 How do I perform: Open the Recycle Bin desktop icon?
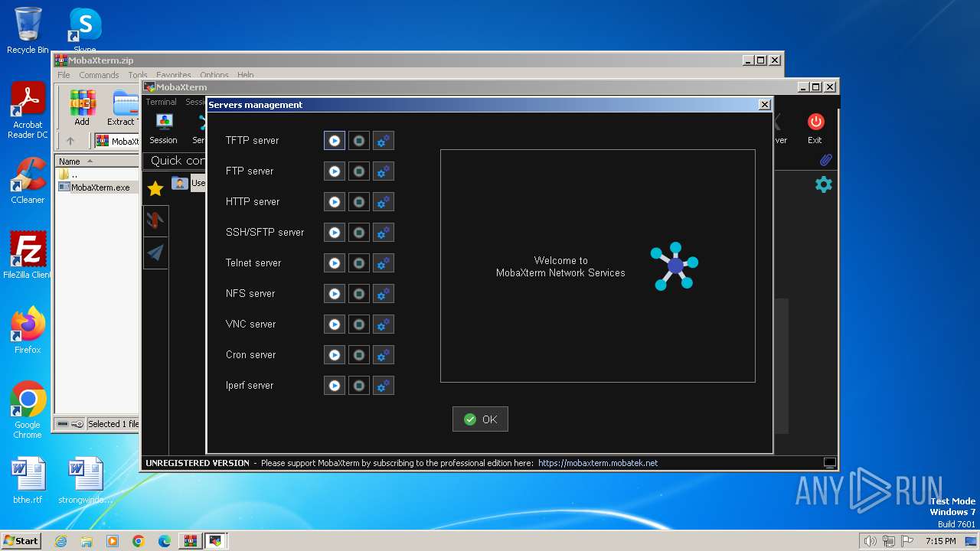[28, 31]
